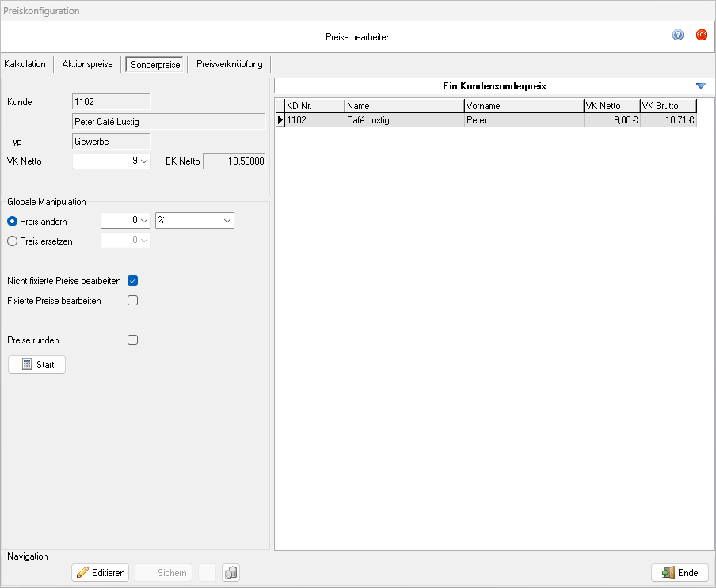Expand the blue triangle beside Ein Kundensonderpreis
The width and height of the screenshot is (716, 588).
point(700,85)
